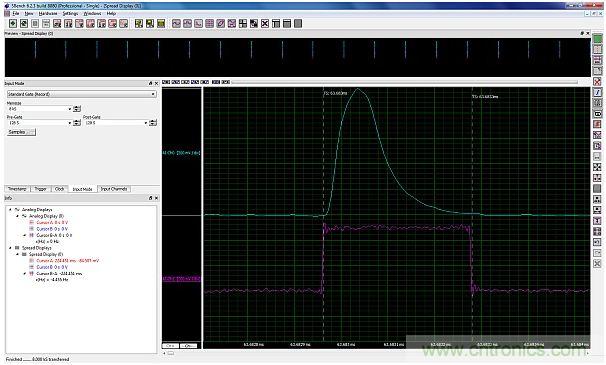Open the Hardware menu
This screenshot has width=606, height=365.
coord(48,14)
